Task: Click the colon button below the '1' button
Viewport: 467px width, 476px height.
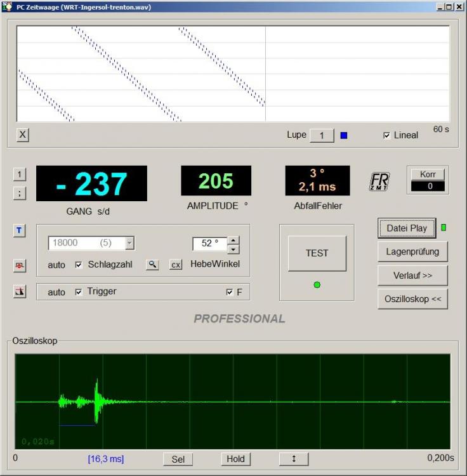Action: [20, 193]
